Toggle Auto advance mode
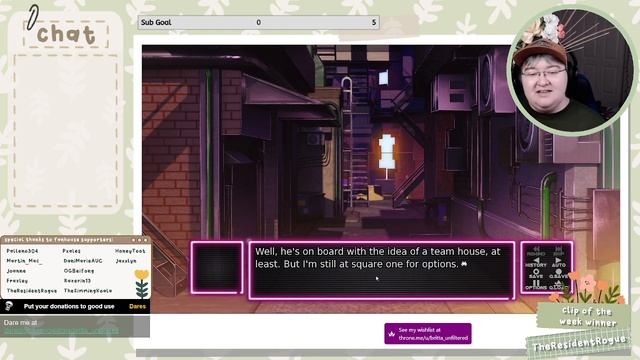The height and width of the screenshot is (360, 640). coord(558,262)
